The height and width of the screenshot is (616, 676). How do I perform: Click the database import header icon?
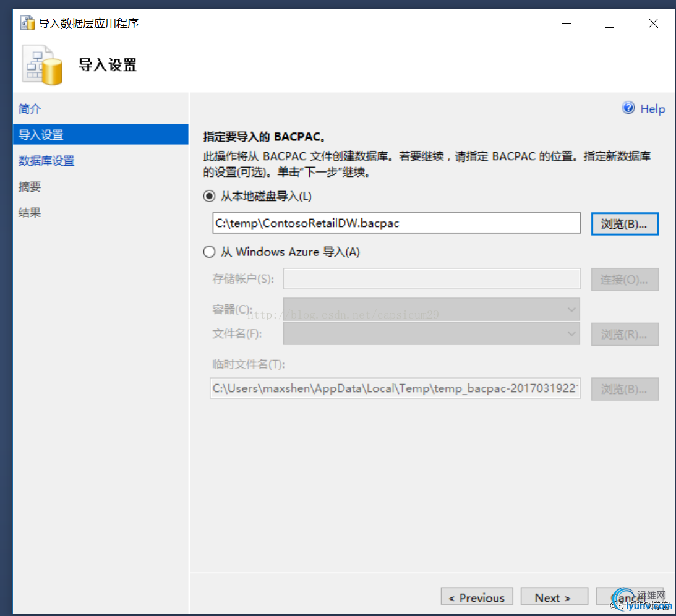[x=43, y=65]
